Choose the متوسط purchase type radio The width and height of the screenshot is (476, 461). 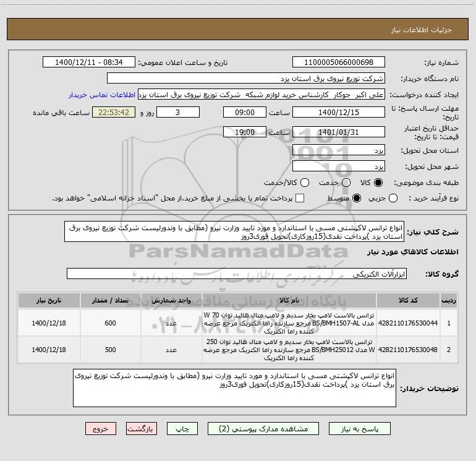pos(357,198)
